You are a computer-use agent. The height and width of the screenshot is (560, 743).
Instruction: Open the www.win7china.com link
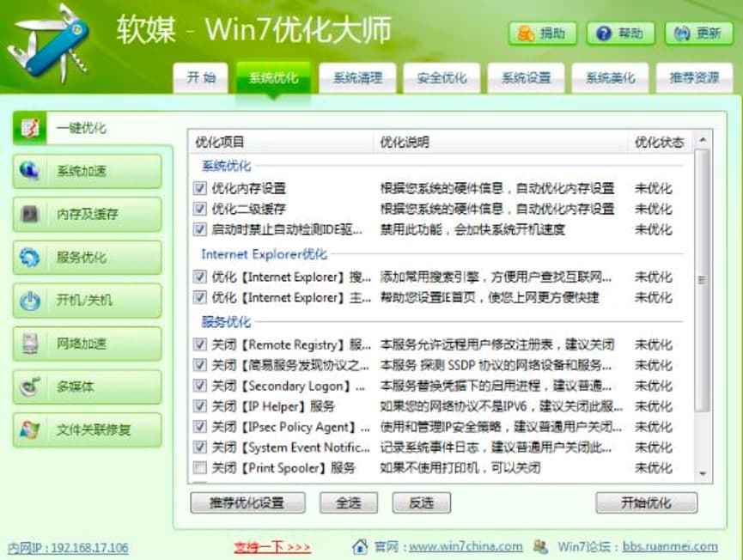tap(466, 546)
